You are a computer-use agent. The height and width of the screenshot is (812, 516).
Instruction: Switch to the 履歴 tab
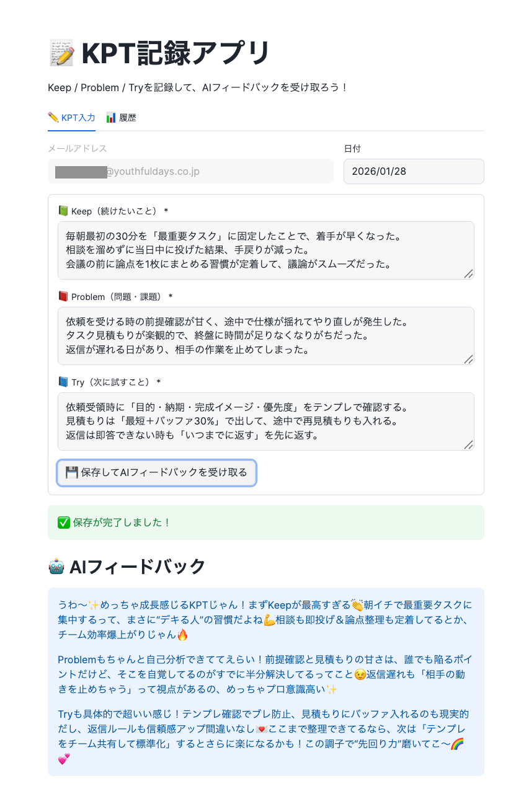coord(121,118)
